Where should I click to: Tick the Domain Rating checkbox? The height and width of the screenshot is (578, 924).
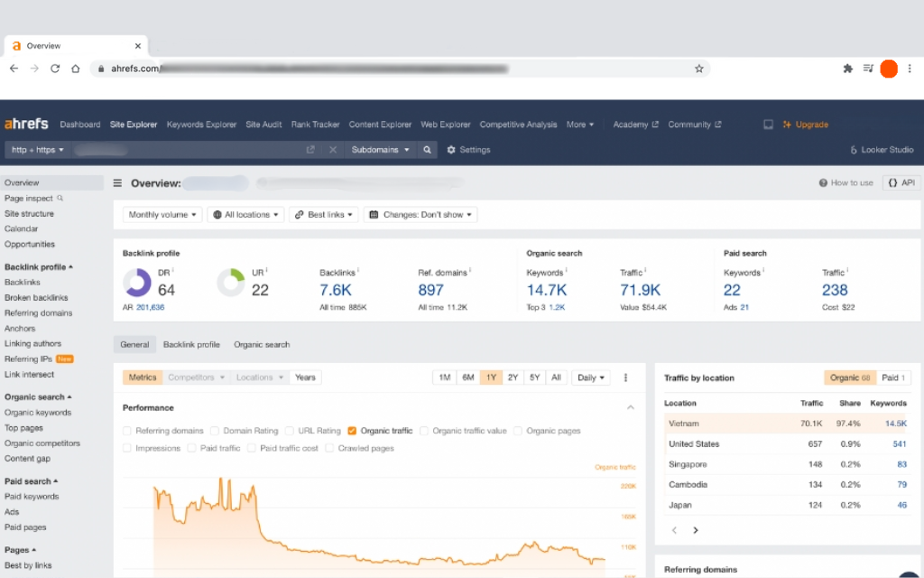[215, 431]
